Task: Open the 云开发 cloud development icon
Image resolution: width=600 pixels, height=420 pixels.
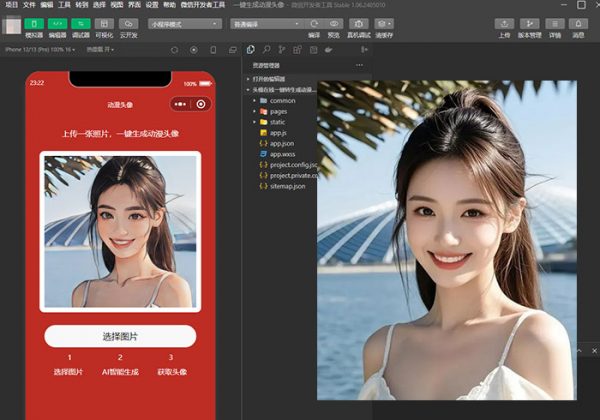Action: pyautogui.click(x=129, y=23)
